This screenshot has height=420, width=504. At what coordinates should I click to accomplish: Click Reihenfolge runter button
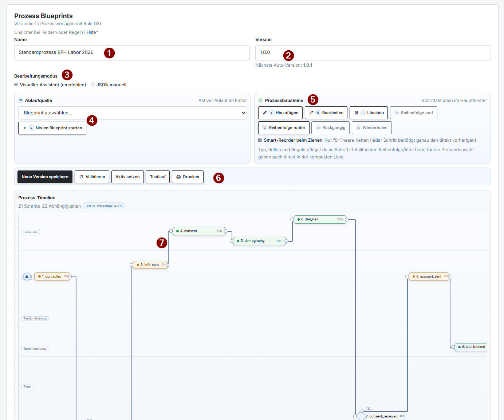point(284,127)
